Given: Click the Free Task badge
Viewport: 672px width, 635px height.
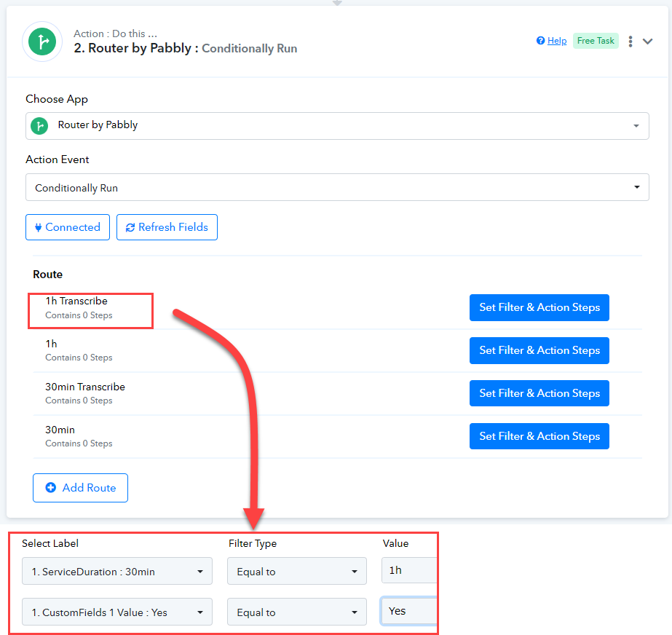Looking at the screenshot, I should [596, 41].
